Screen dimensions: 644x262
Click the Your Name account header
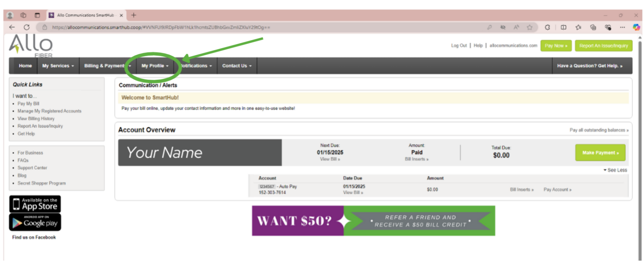coord(200,153)
